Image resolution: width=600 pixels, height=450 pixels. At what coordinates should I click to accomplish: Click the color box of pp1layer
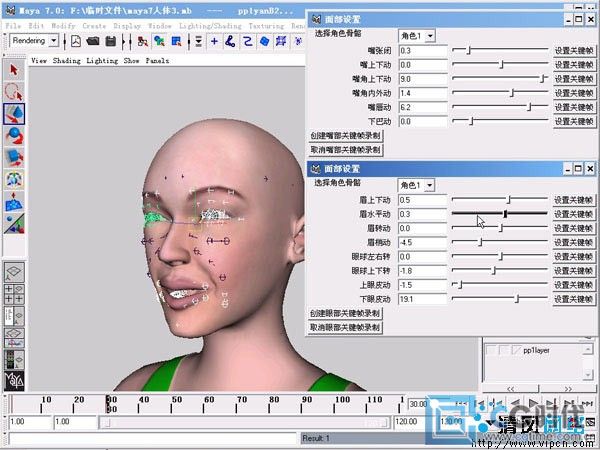517,350
